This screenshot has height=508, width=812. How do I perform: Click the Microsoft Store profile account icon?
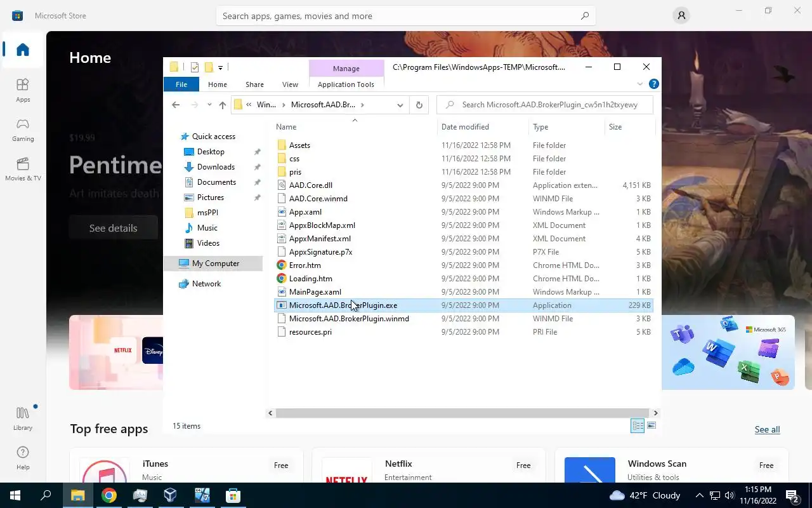coord(681,16)
